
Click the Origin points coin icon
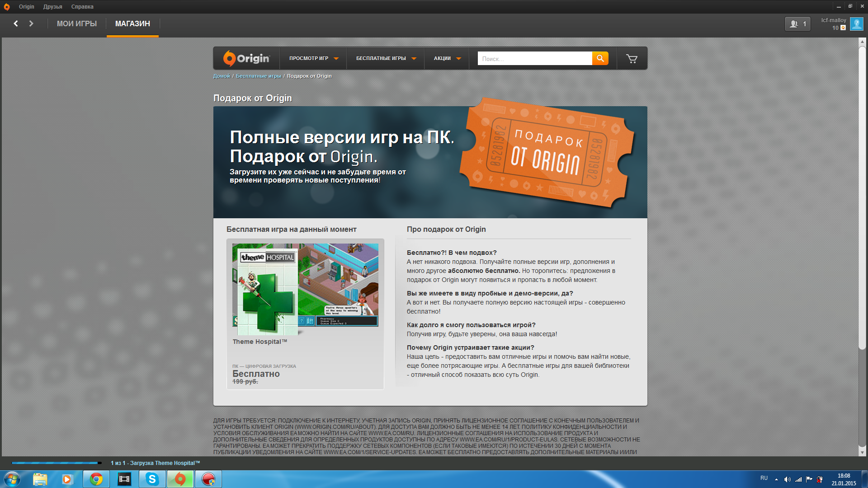click(843, 28)
